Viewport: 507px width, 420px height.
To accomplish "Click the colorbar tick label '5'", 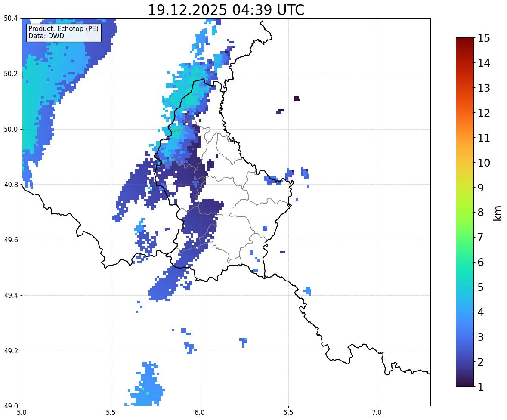I will (x=480, y=287).
